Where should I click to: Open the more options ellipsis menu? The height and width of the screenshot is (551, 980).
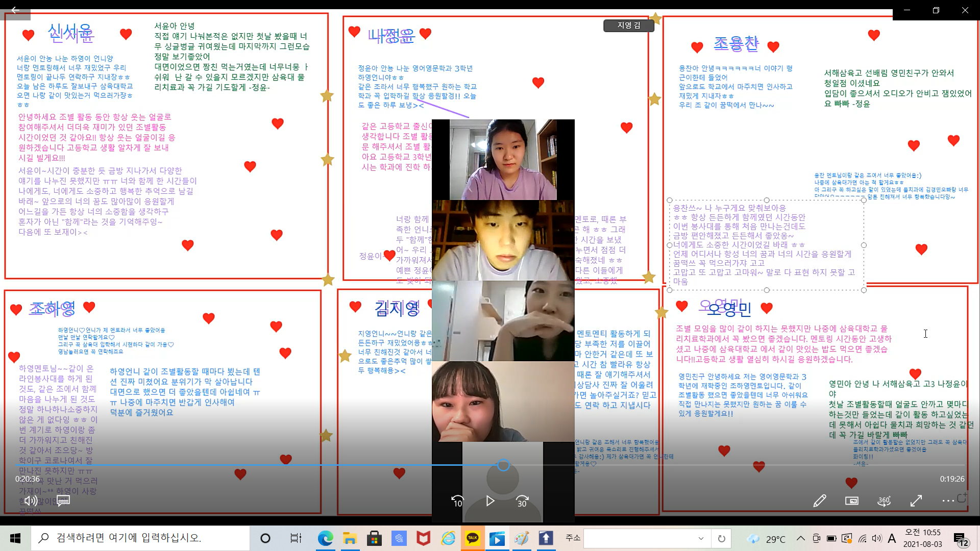coord(948,501)
